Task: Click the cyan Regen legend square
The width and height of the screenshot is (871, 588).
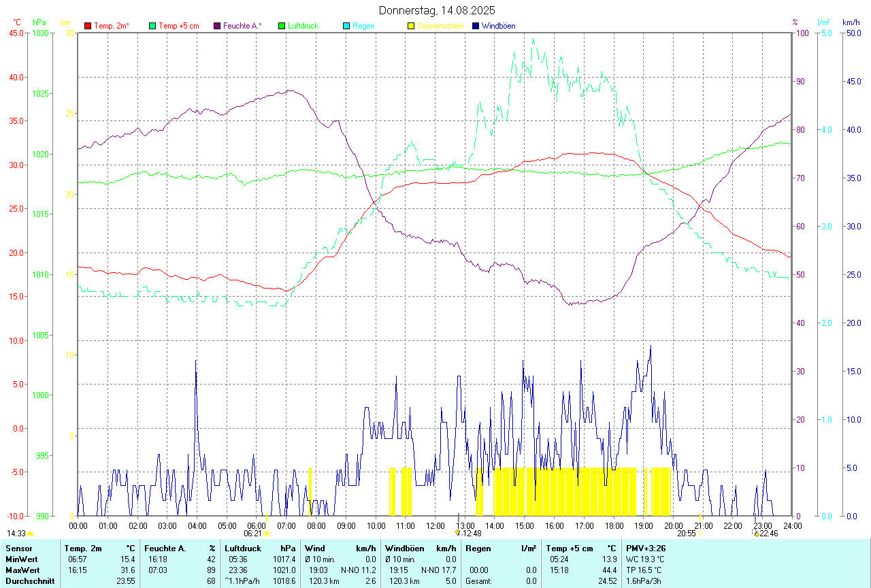Action: tap(346, 26)
